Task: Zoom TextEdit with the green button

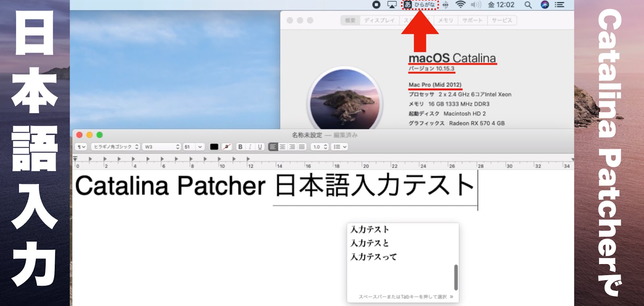Action: pos(99,135)
